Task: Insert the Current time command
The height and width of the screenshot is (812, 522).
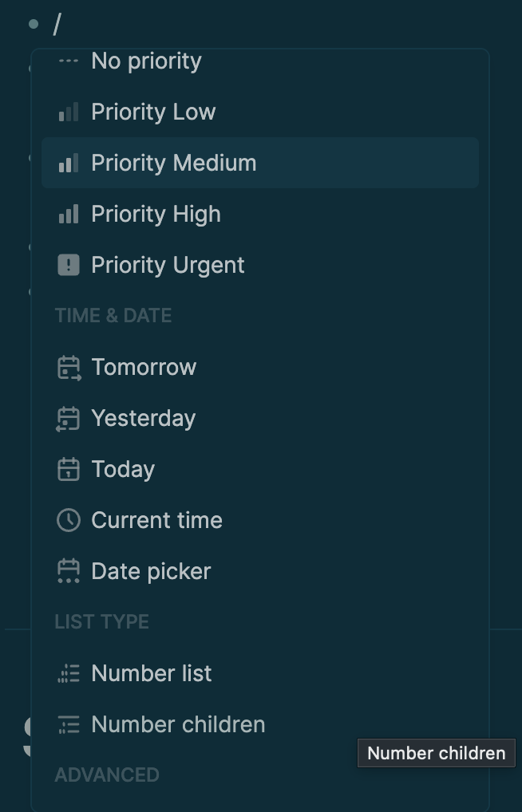Action: (x=156, y=520)
